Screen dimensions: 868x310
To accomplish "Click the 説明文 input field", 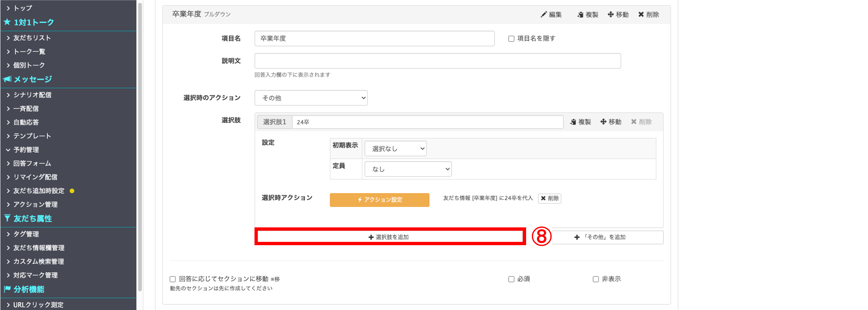I will pyautogui.click(x=437, y=61).
